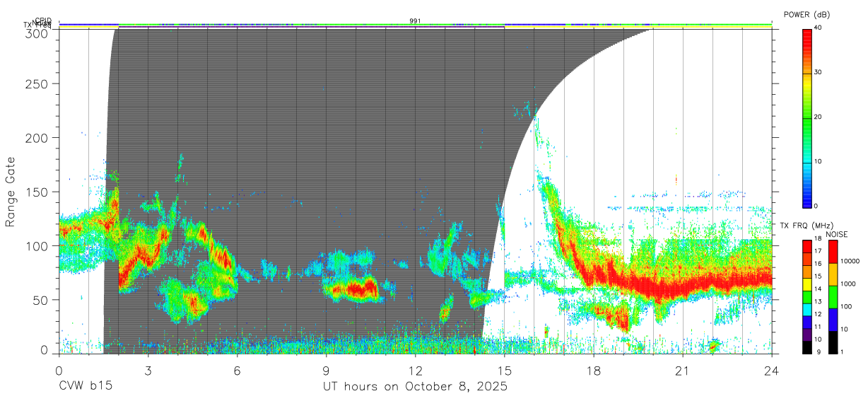Click the blue swatch of the NOISE legend
This screenshot has height=401, width=868.
point(833,320)
